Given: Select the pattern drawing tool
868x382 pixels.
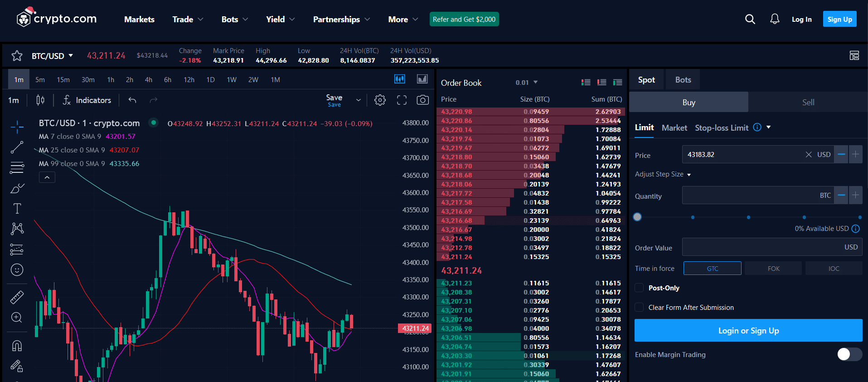Looking at the screenshot, I should (17, 228).
